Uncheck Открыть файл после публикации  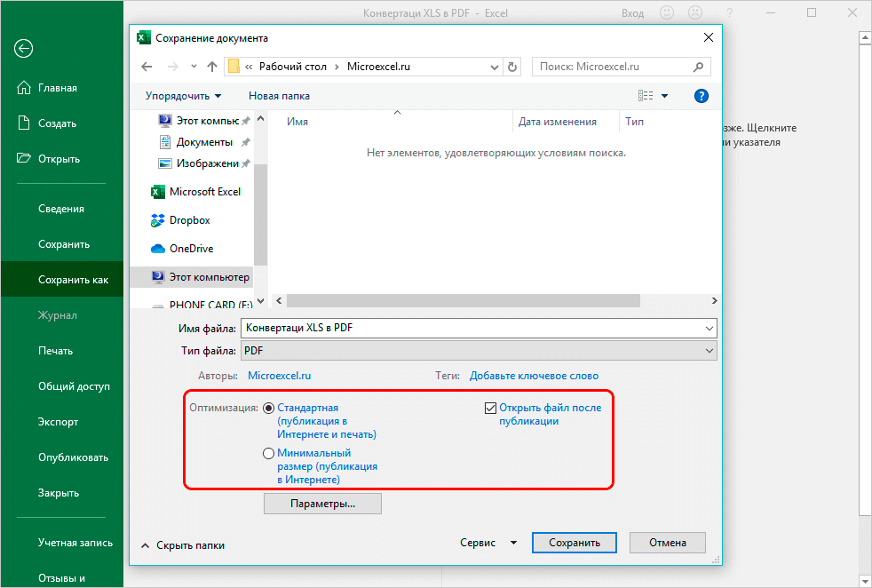(491, 408)
